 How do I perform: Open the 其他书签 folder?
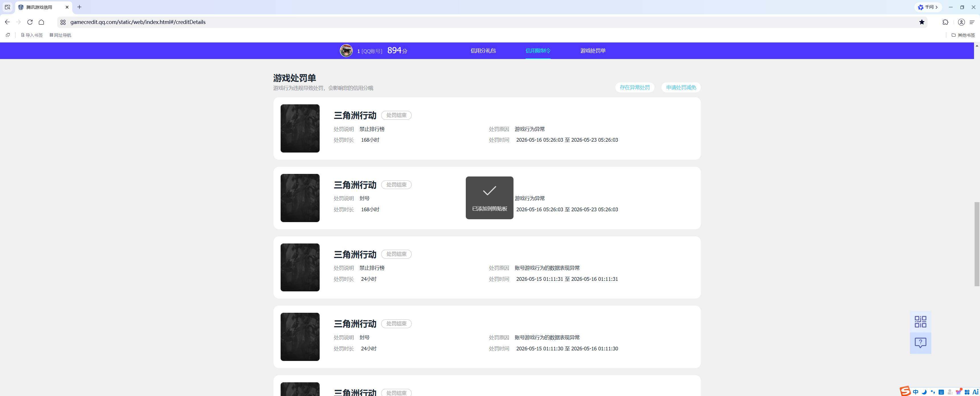963,35
